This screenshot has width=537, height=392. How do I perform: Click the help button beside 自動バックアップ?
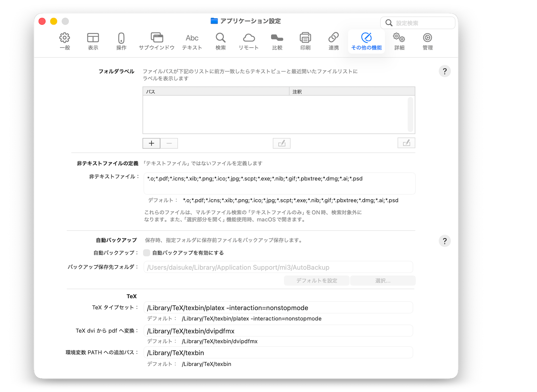click(x=445, y=241)
